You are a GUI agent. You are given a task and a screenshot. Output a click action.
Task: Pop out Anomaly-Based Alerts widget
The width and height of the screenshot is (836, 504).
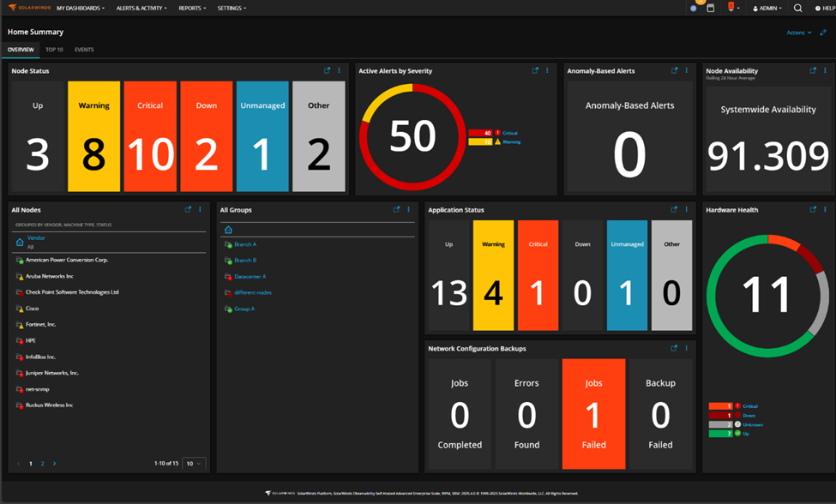click(x=674, y=70)
